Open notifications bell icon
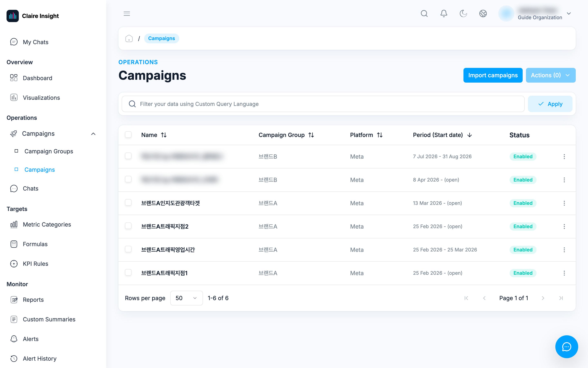Viewport: 588px width, 368px height. point(444,14)
